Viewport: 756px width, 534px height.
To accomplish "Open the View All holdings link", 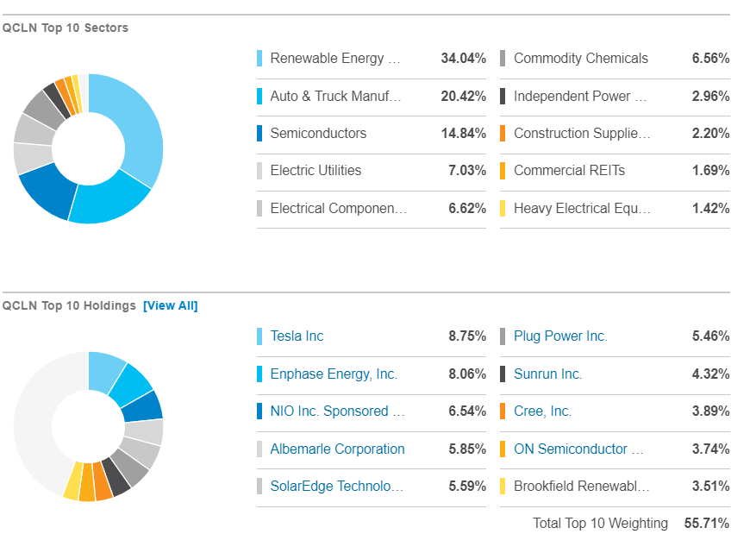I will tap(170, 306).
